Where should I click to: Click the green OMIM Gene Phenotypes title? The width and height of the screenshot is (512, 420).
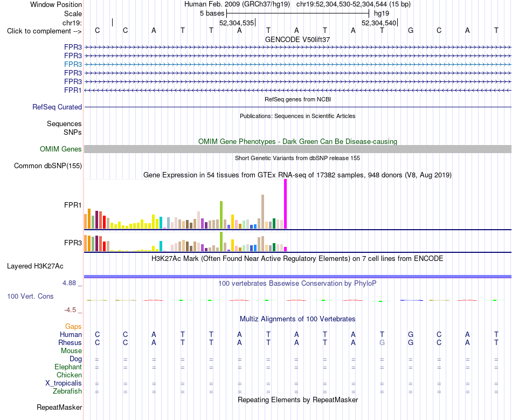(297, 141)
